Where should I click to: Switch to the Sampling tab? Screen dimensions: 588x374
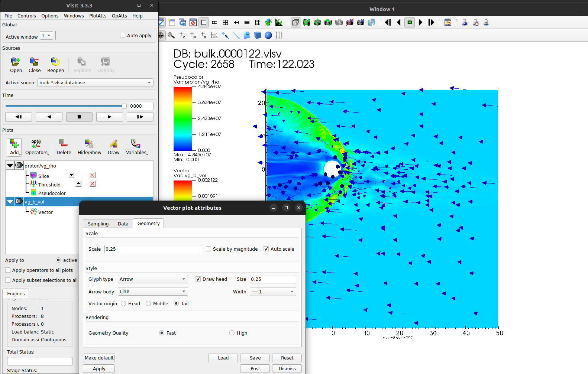(x=98, y=224)
